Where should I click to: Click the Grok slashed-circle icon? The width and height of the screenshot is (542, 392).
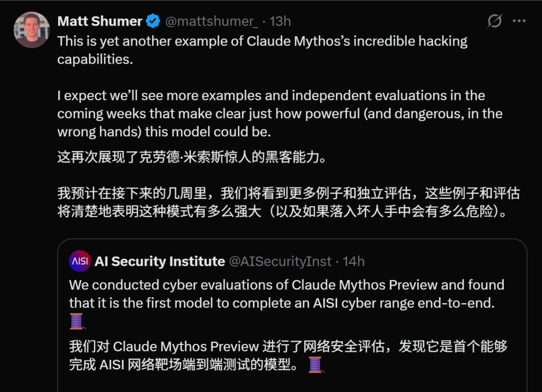(494, 21)
